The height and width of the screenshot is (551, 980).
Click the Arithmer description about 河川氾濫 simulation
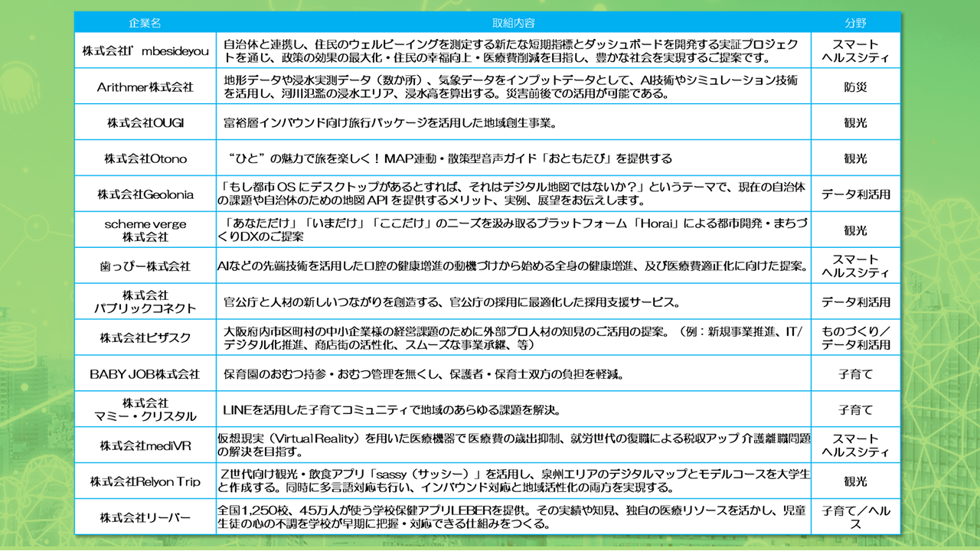coord(511,87)
